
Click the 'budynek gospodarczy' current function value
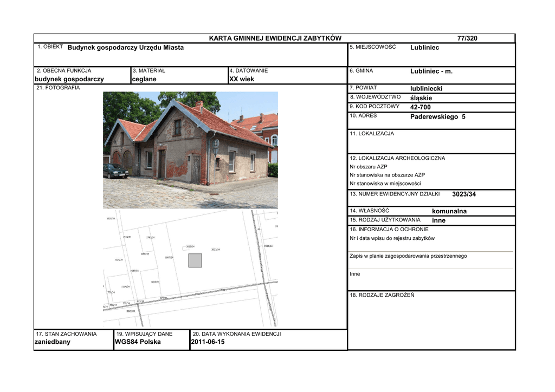coord(69,79)
